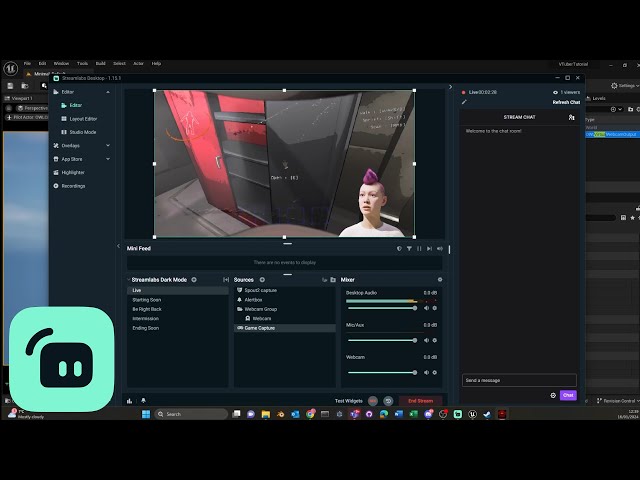Toggle Mini Feed safe mode shield icon
Image resolution: width=640 pixels, height=480 pixels.
coord(399,249)
